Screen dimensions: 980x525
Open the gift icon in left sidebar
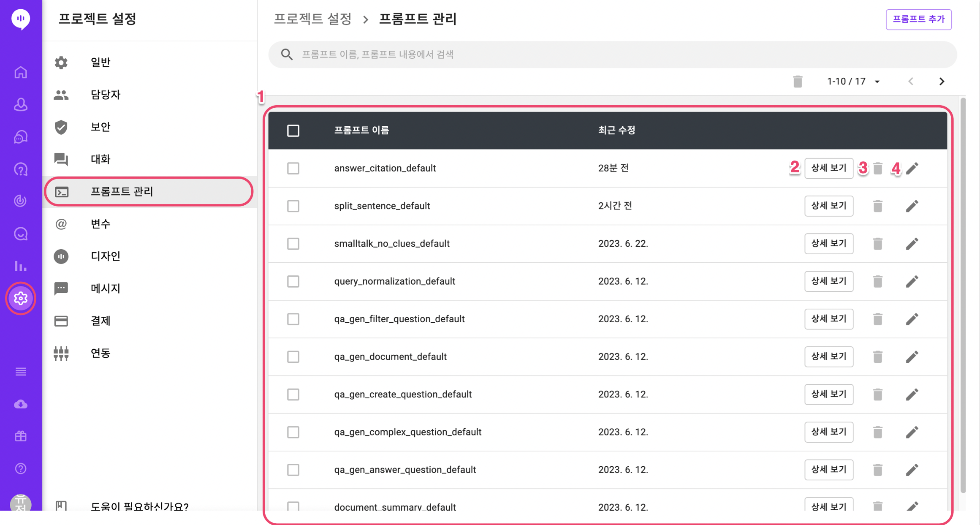21,436
